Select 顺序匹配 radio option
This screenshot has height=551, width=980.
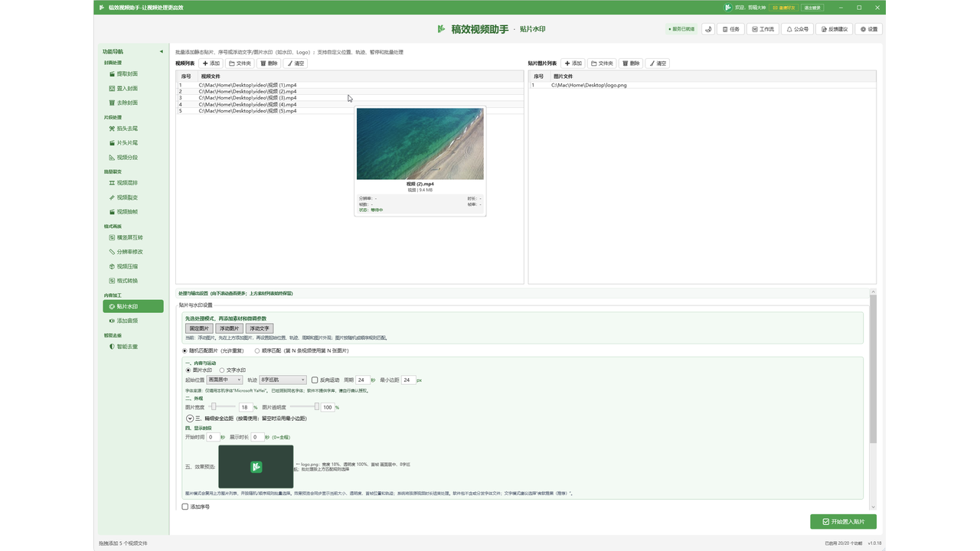coord(257,350)
